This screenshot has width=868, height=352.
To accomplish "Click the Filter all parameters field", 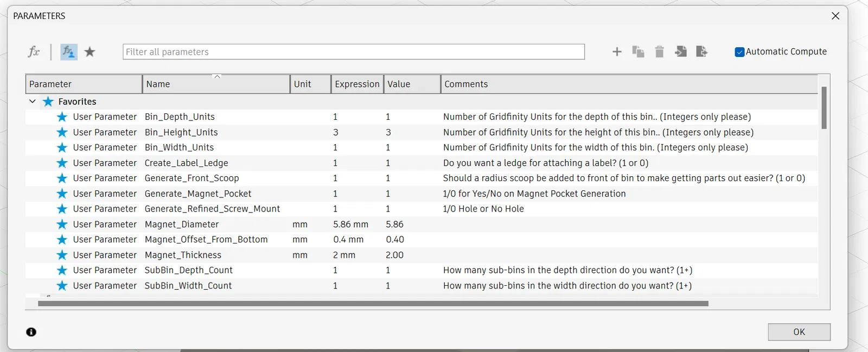I will [353, 52].
